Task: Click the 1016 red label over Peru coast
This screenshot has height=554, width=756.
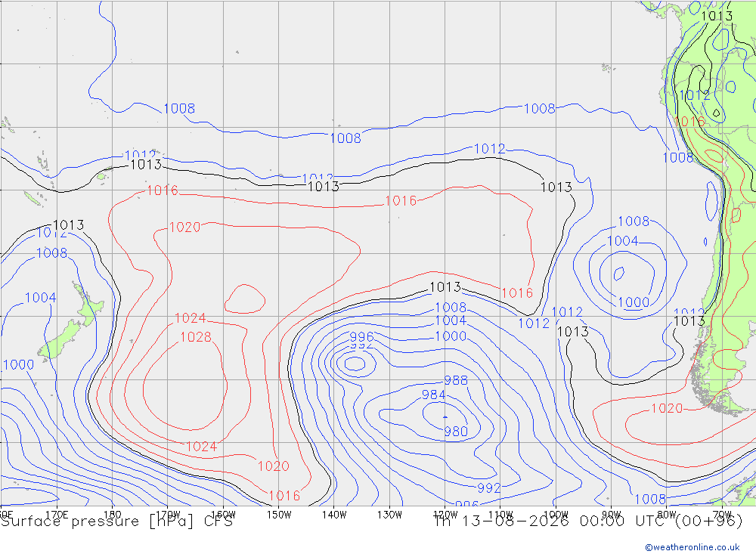Action: coord(689,121)
